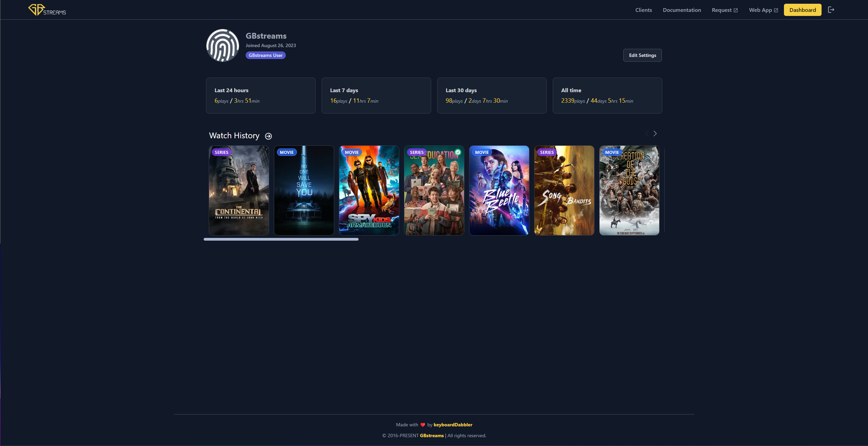Open No One Will Save You poster
Screen dimensions: 868x446
point(304,190)
